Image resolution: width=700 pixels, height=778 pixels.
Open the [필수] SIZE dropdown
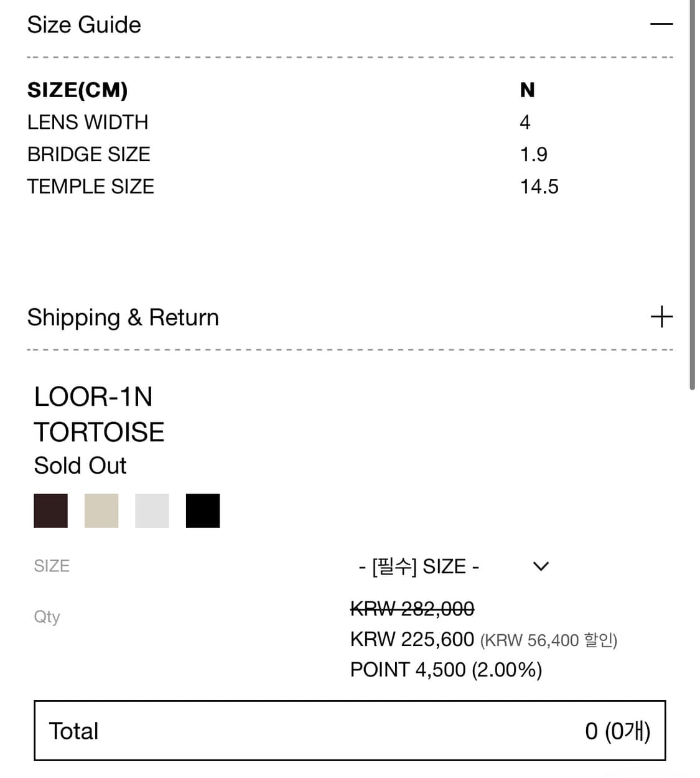[419, 566]
